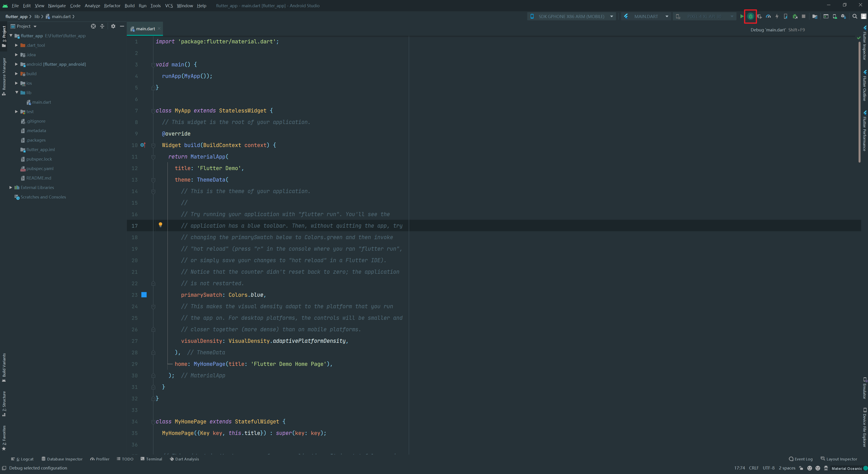Image resolution: width=868 pixels, height=474 pixels.
Task: Open Flutter Outline side panel tab
Action: tap(865, 86)
